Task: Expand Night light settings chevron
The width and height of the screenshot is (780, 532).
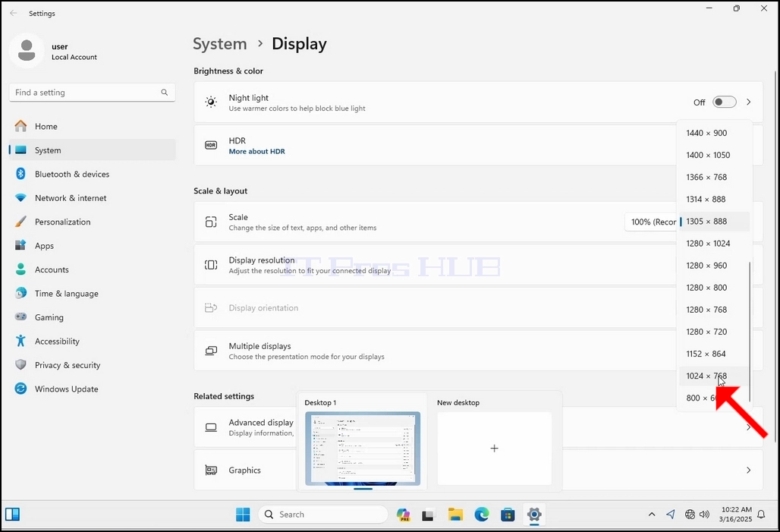Action: click(749, 102)
